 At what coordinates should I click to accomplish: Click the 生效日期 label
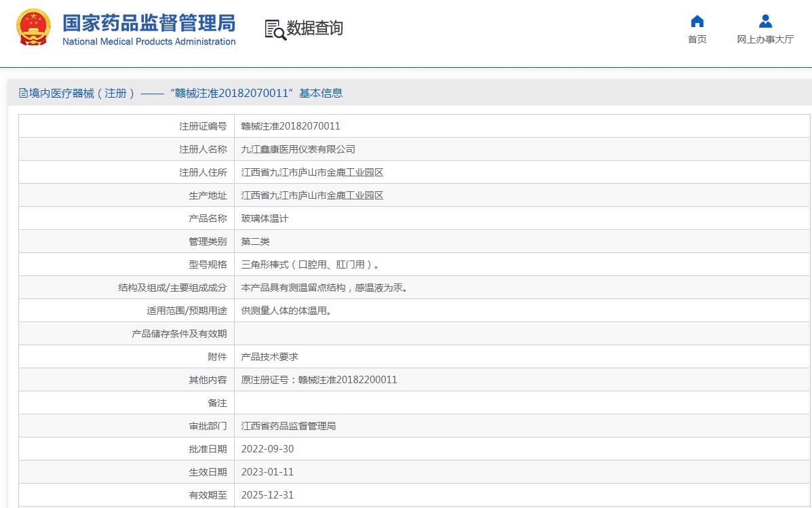pos(208,472)
